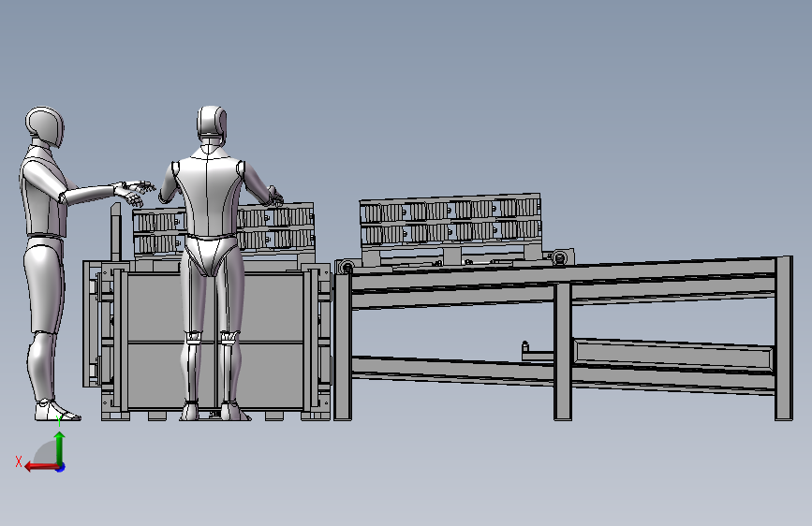Image resolution: width=812 pixels, height=526 pixels.
Task: Click the green Y axis arrow of the triad
Action: [x=60, y=447]
